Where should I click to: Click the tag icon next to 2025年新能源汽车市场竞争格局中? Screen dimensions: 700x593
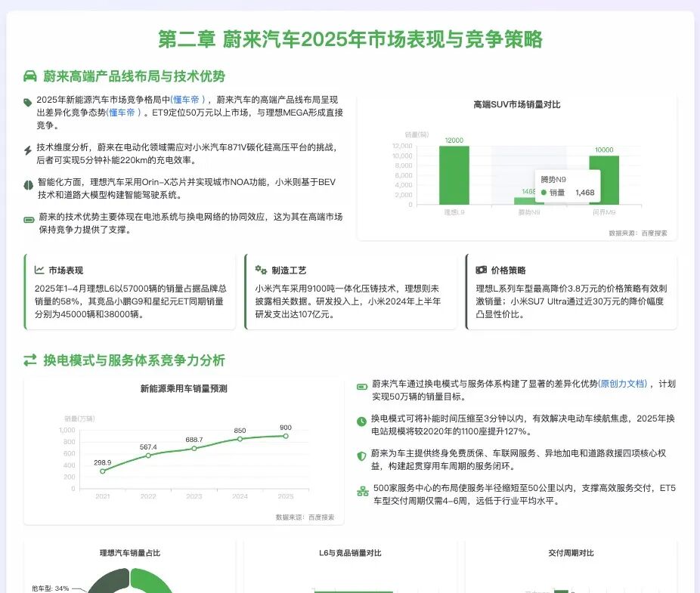[28, 103]
